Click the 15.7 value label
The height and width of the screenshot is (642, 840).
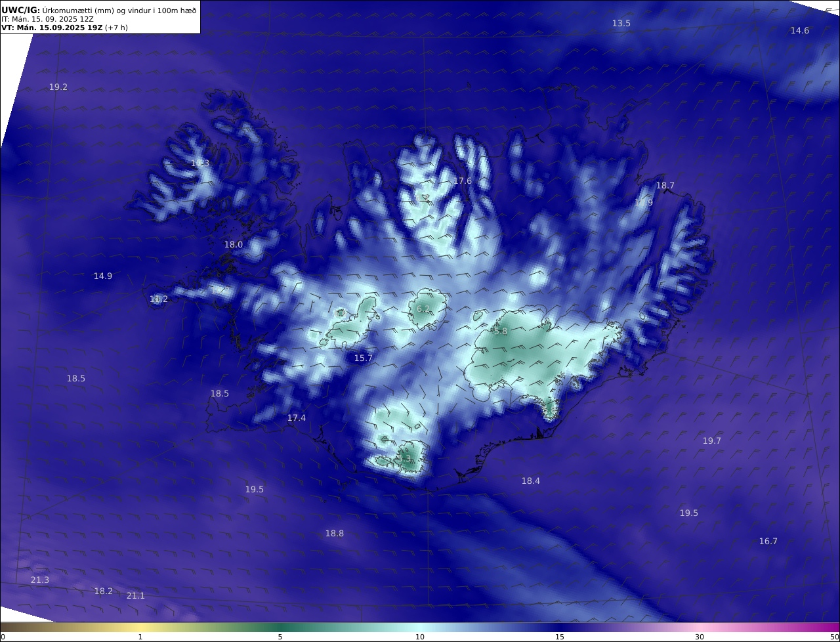tap(364, 358)
